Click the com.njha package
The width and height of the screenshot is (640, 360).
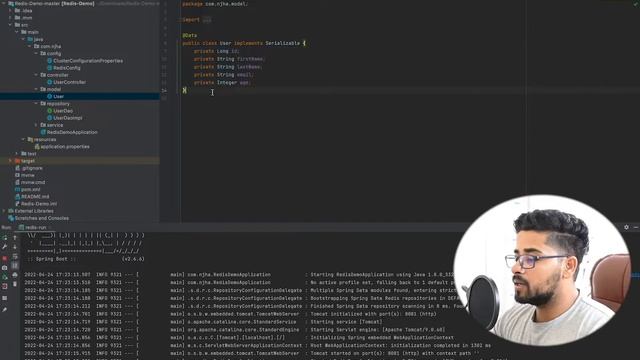click(x=50, y=47)
